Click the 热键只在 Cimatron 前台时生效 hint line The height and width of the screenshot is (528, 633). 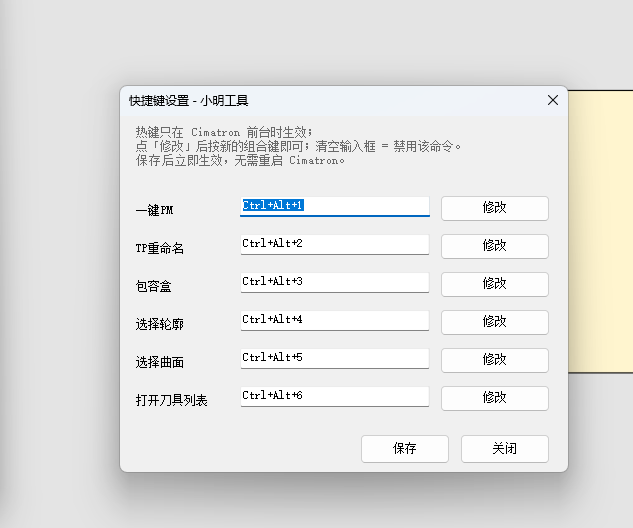pos(224,132)
